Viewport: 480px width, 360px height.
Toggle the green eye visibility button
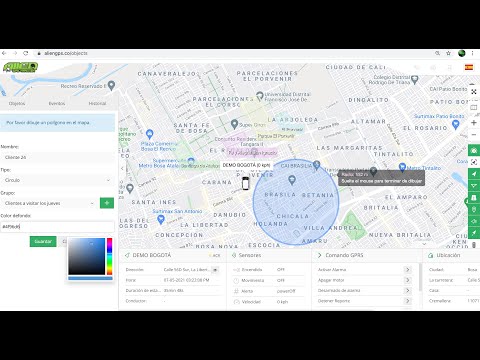pos(474,151)
